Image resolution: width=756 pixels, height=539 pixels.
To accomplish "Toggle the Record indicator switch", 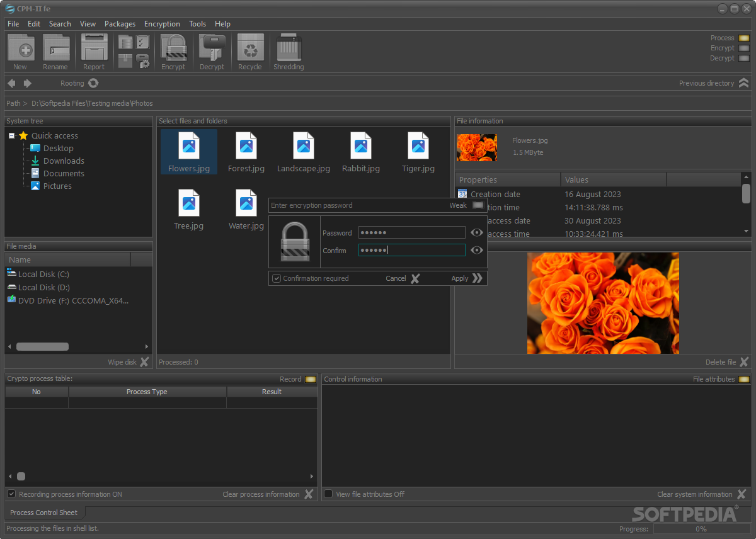I will point(311,379).
